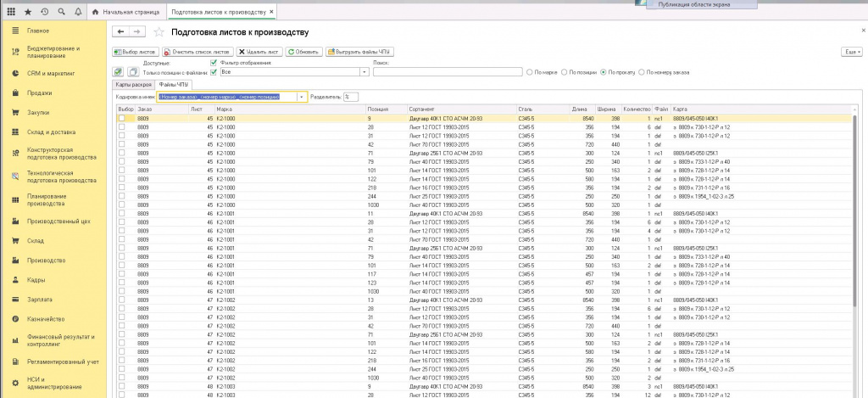Select the По номеру заказа radio button
This screenshot has width=868, height=398.
tap(642, 72)
